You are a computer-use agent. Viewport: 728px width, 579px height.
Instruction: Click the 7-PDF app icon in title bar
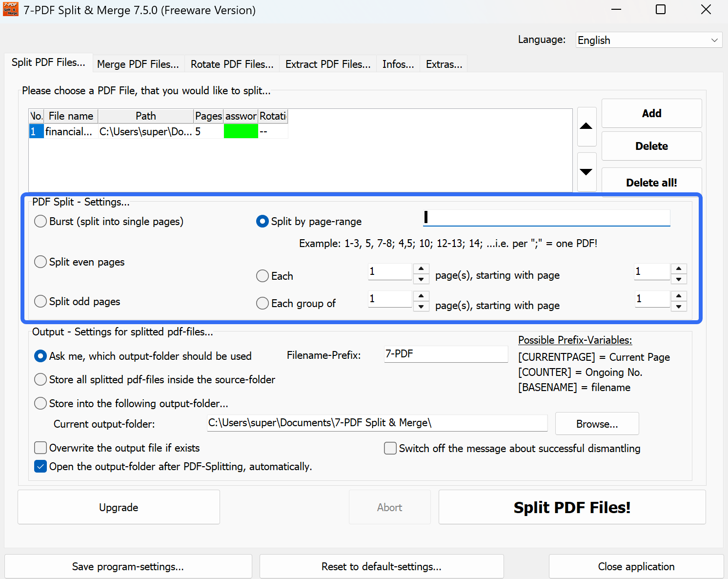pos(10,9)
